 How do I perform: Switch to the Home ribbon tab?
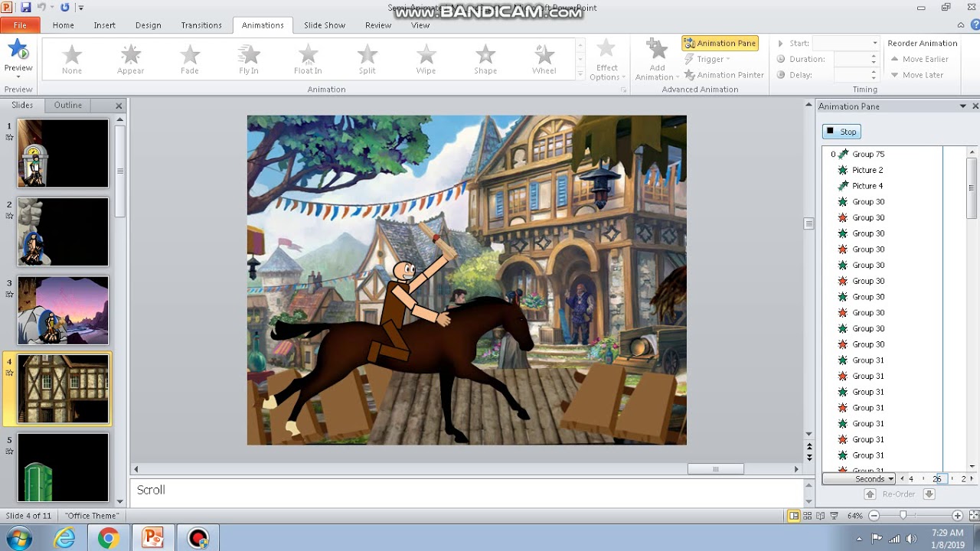point(64,25)
